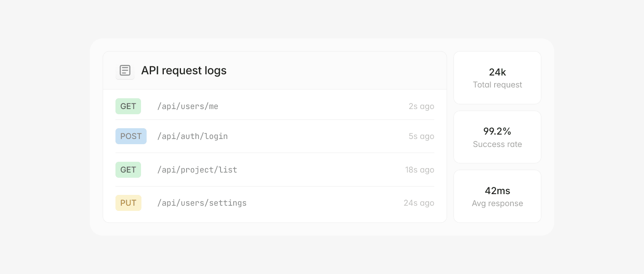Open the 99.2% Success rate card

tap(497, 137)
